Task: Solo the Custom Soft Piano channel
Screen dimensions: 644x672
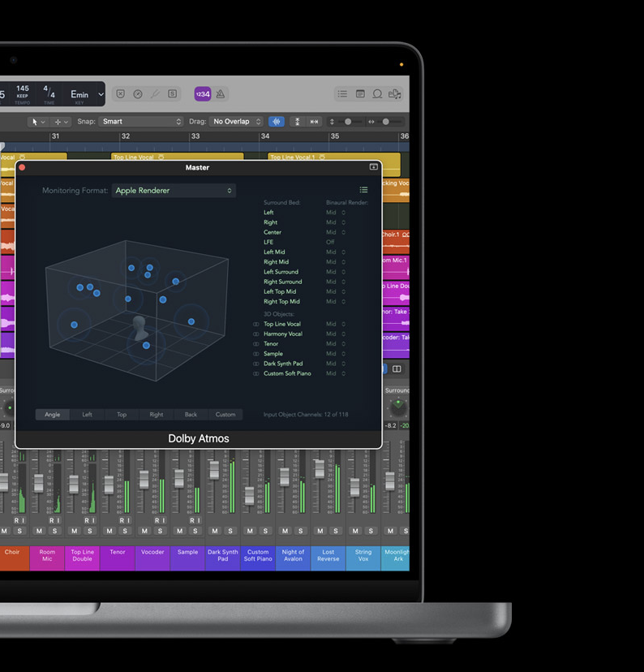Action: click(265, 531)
